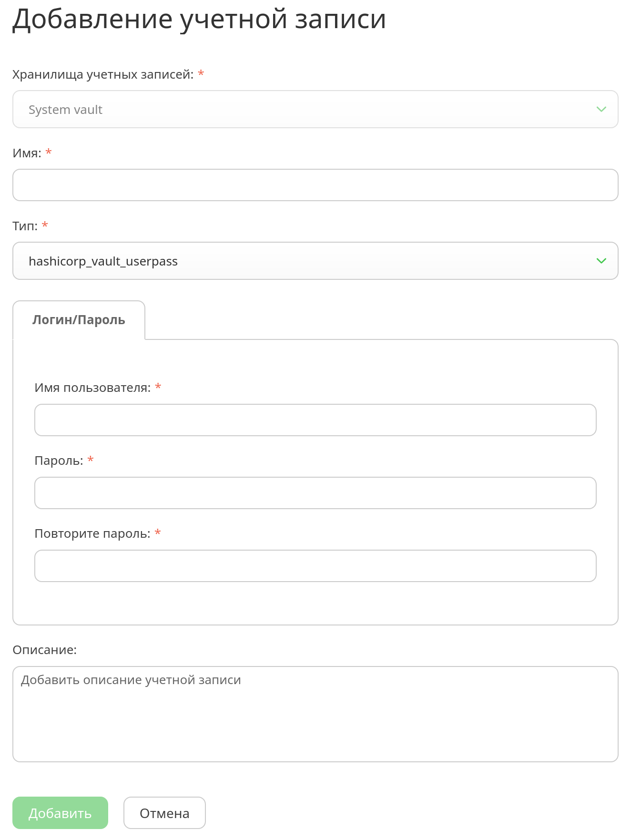Click the Имя пользователя: label
Image resolution: width=631 pixels, height=840 pixels.
92,388
